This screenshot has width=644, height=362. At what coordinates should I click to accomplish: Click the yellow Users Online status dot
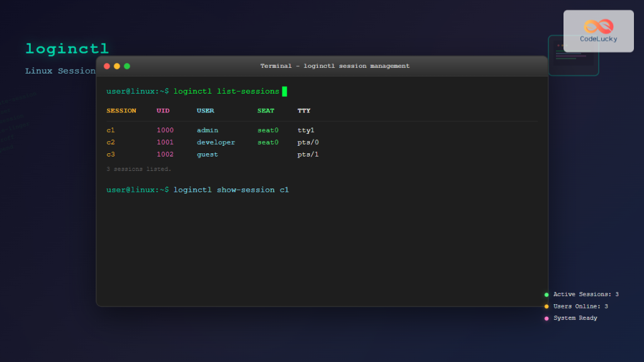coord(546,306)
